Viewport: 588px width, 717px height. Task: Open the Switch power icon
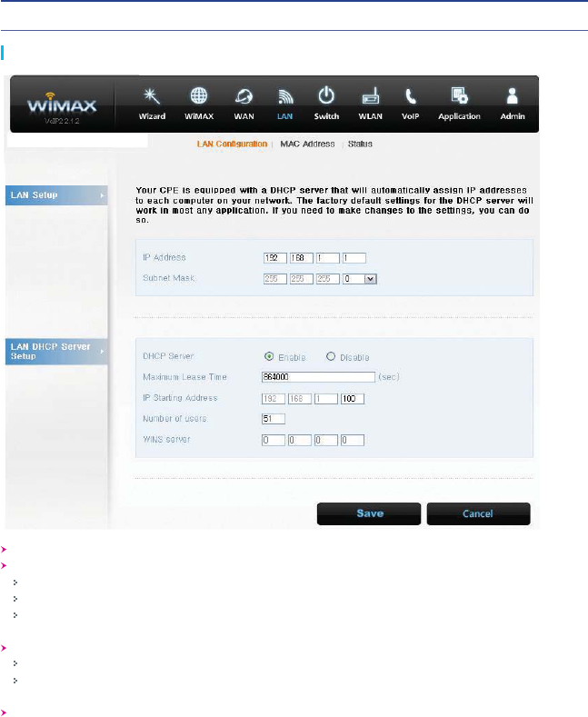click(x=326, y=95)
